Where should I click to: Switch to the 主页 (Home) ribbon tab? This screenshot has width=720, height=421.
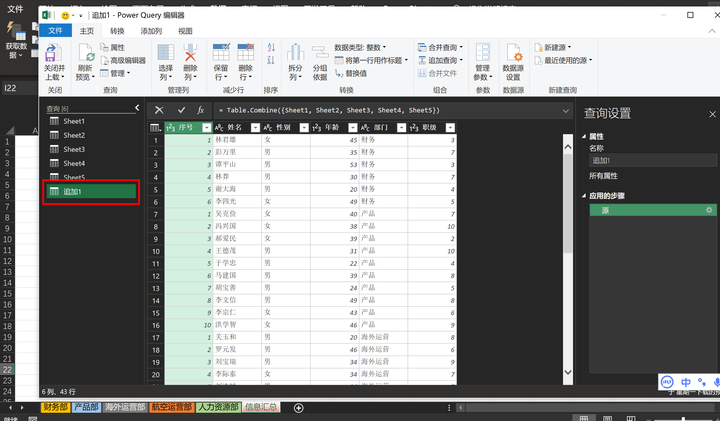point(87,31)
